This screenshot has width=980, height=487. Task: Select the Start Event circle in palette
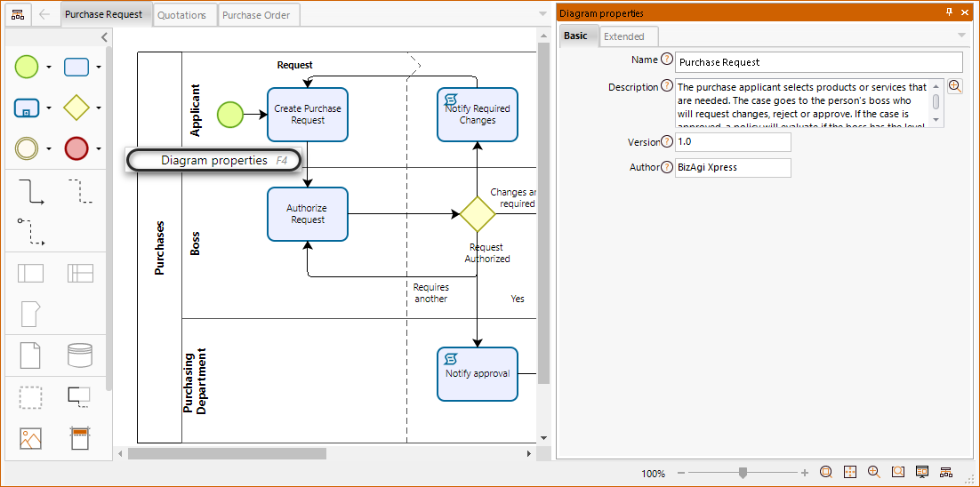coord(27,67)
